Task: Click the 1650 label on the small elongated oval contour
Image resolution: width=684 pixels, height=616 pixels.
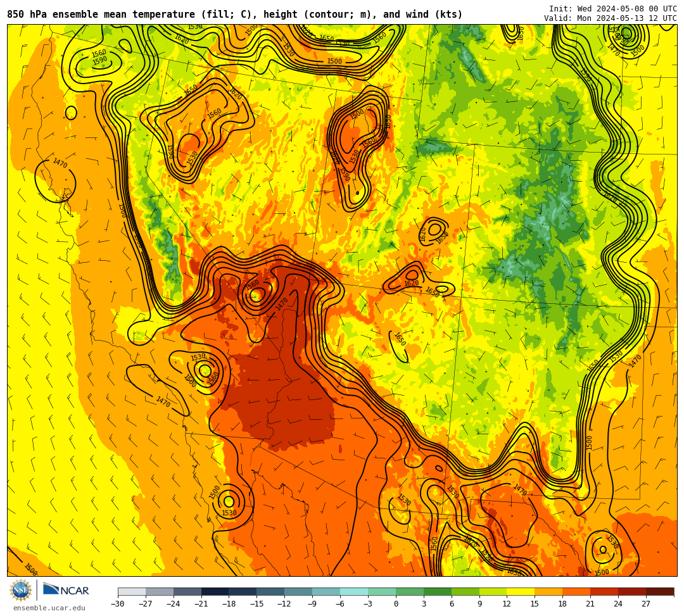Action: tap(400, 339)
